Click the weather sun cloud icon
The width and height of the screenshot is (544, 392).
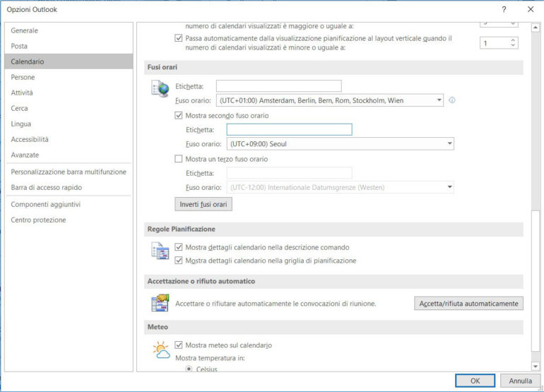pos(161,350)
